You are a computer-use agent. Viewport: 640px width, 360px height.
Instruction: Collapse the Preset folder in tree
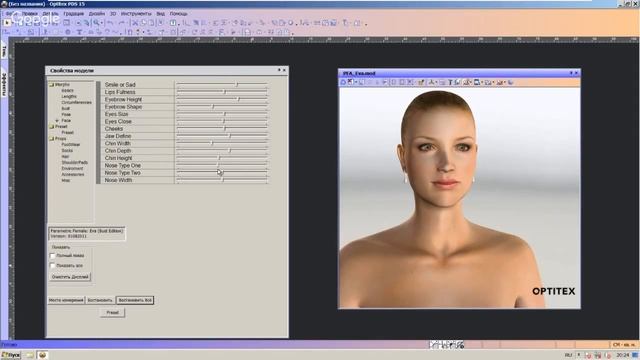point(52,127)
